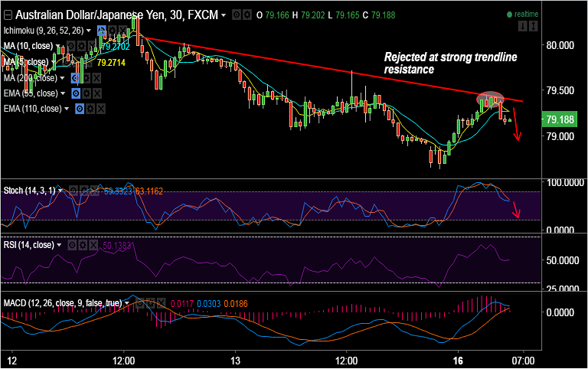This screenshot has width=588, height=369.
Task: Remove the RSI indicator with X
Action: (x=93, y=245)
